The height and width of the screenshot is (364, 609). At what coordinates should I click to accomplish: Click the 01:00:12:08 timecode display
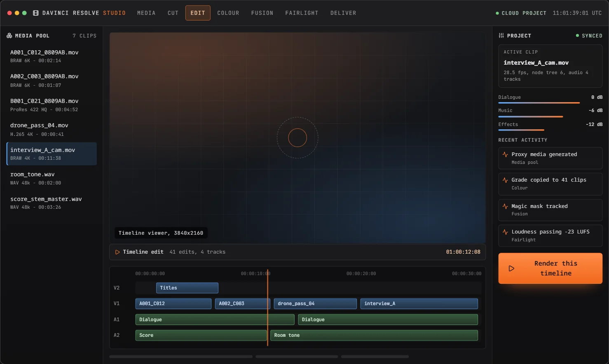tap(463, 252)
